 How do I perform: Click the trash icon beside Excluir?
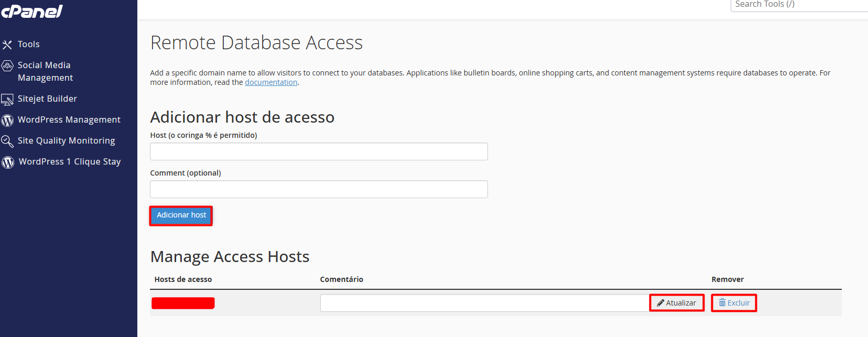722,303
